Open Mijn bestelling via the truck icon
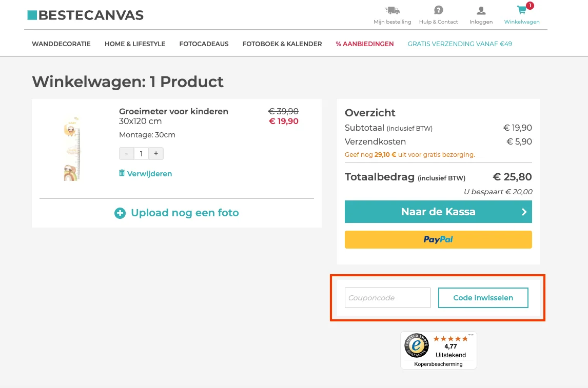The image size is (588, 388). [393, 10]
